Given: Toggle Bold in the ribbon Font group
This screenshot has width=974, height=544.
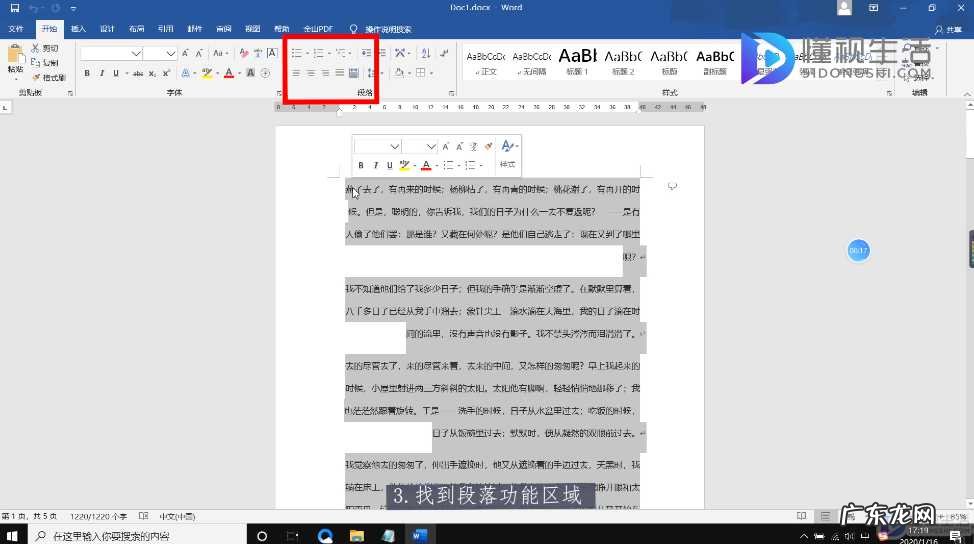Looking at the screenshot, I should (x=87, y=73).
